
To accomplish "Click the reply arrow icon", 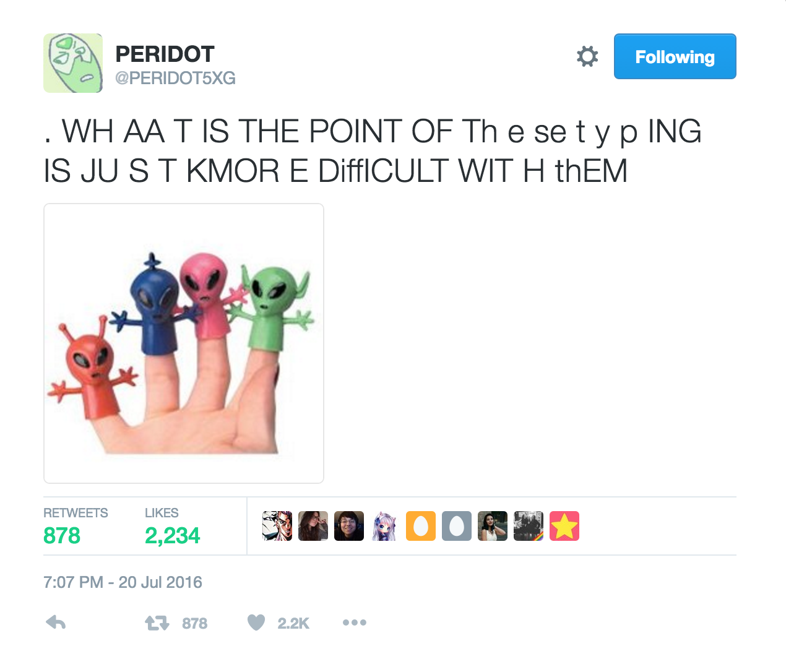I will [x=56, y=622].
